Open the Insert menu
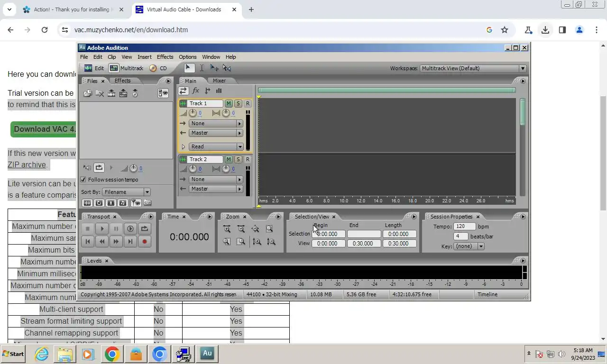This screenshot has height=364, width=607. coord(145,57)
